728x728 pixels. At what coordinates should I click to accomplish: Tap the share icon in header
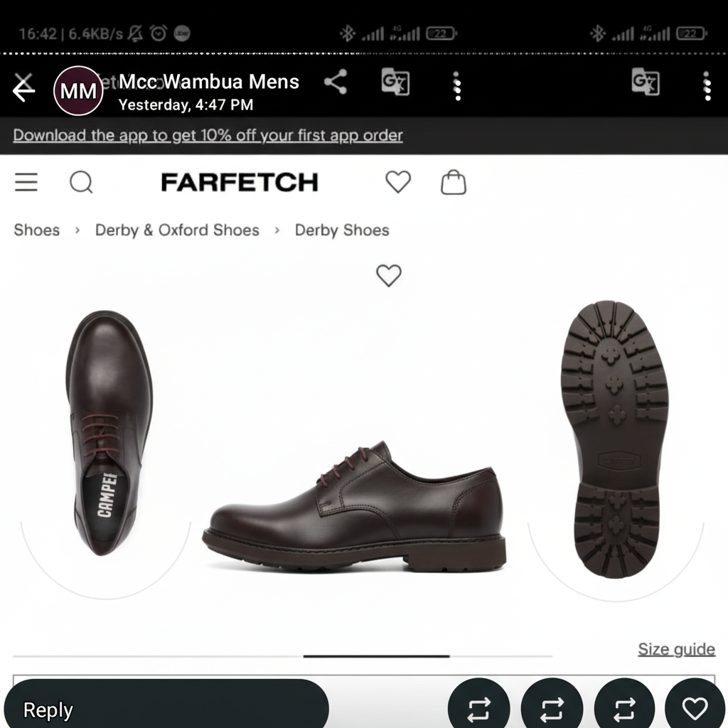[x=336, y=82]
